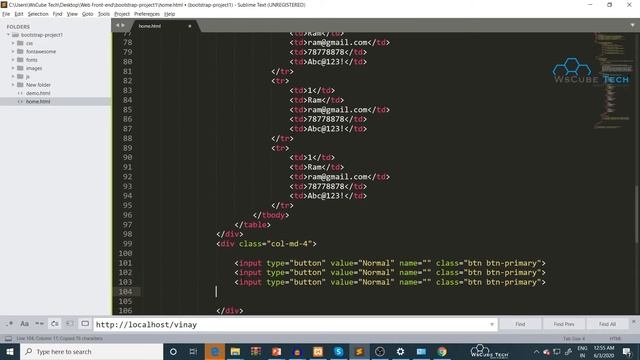
Task: Toggle in-selection search option
Action: (x=70, y=324)
